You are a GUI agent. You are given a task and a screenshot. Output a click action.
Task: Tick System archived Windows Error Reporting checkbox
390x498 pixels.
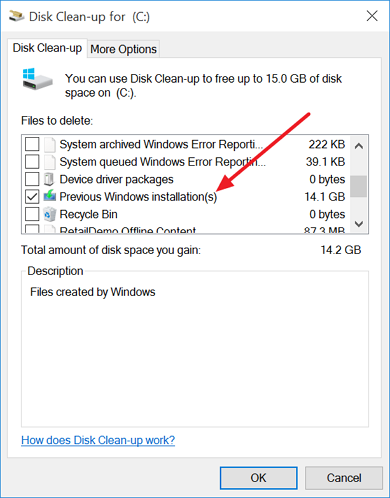(x=32, y=144)
